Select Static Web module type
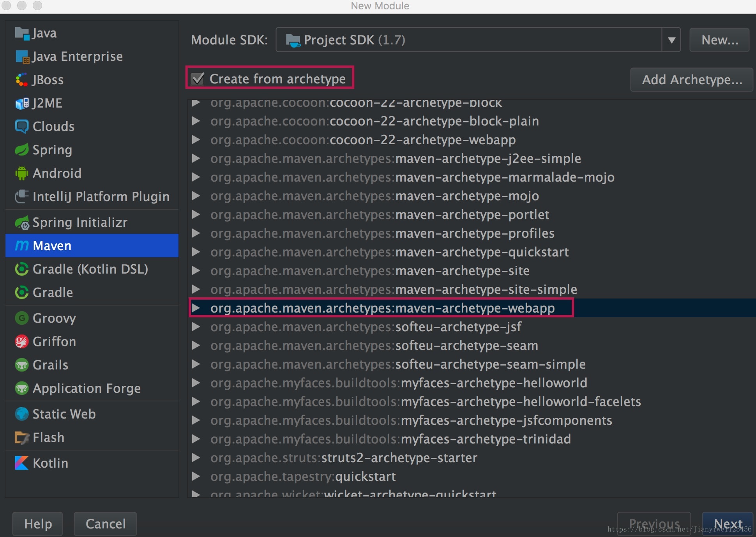Image resolution: width=756 pixels, height=537 pixels. click(92, 414)
